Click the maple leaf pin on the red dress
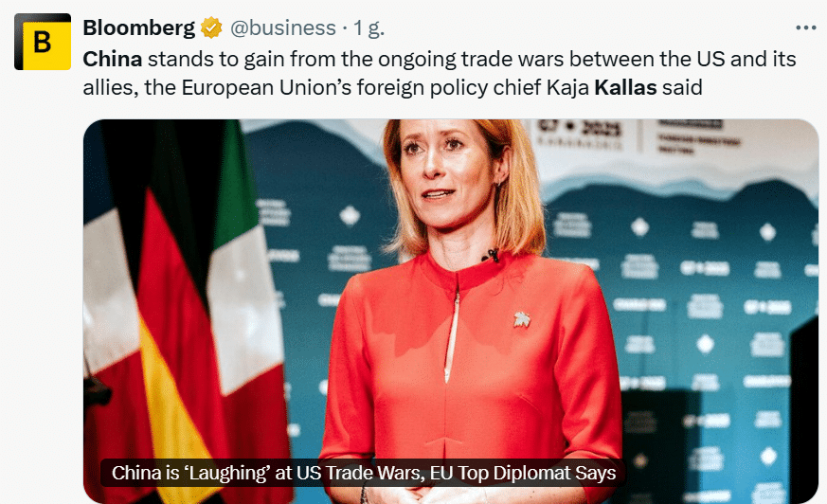Screen dimensions: 827x504 [x=522, y=319]
